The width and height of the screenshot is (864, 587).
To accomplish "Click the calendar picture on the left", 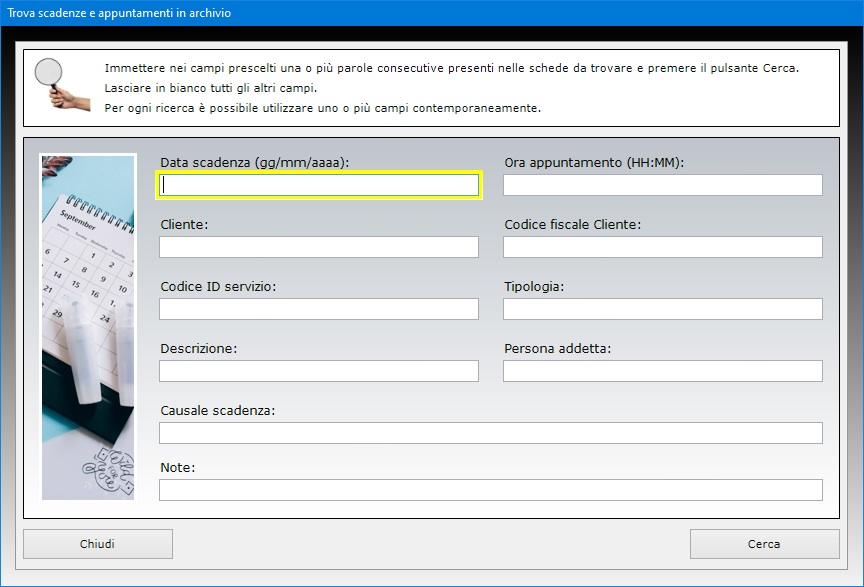I will tap(88, 326).
